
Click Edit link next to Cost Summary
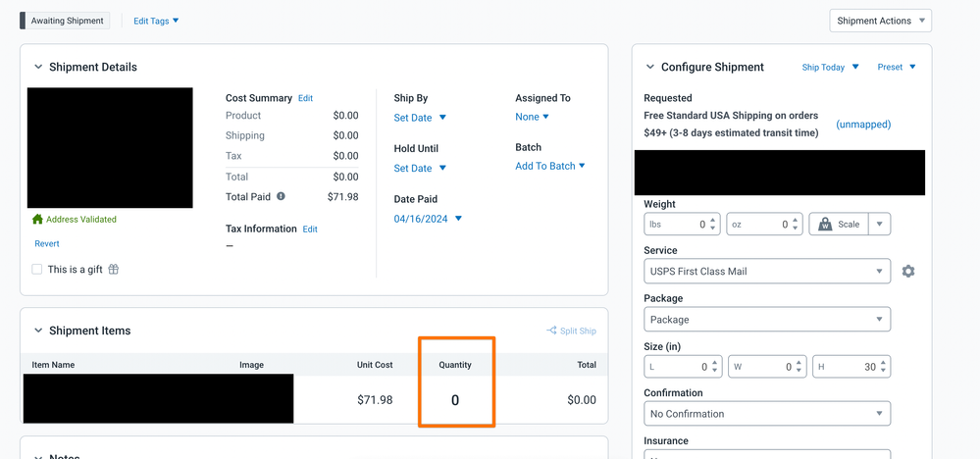(305, 98)
